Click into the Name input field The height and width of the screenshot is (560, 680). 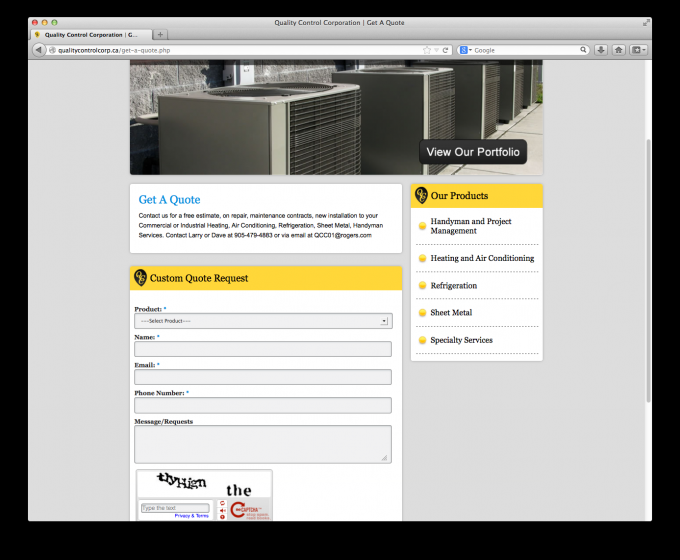coord(263,349)
